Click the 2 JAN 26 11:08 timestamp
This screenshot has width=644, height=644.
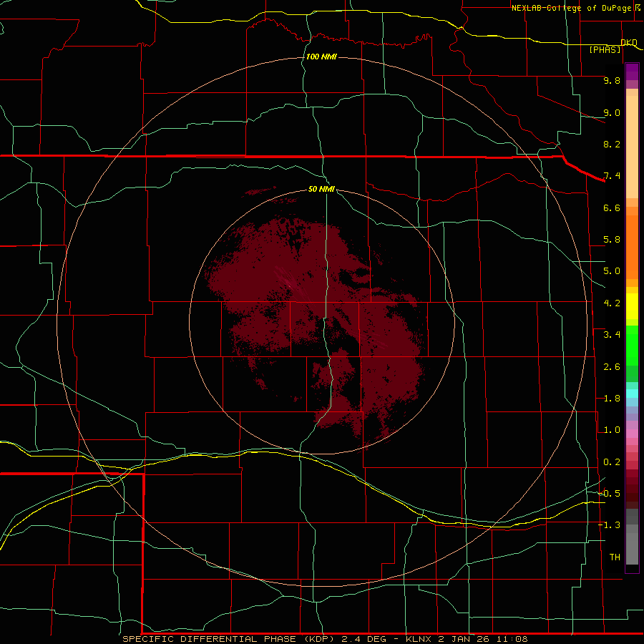[483, 639]
